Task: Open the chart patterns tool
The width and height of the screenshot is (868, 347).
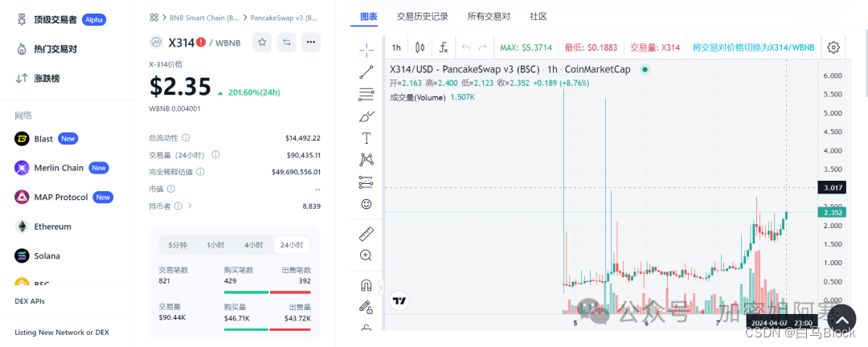Action: (366, 160)
